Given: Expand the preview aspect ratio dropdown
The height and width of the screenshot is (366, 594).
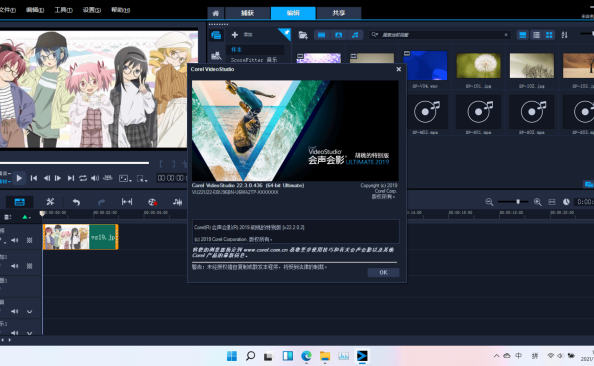Looking at the screenshot, I should tap(125, 178).
